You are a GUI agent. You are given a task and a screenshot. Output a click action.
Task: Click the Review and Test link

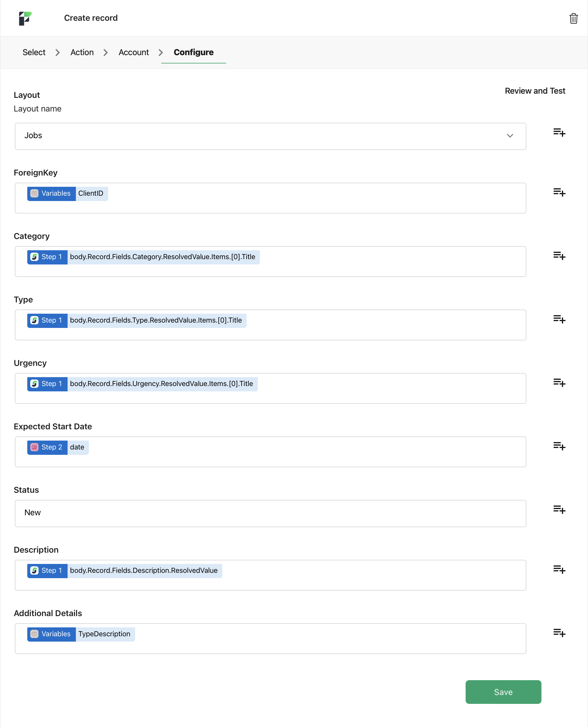(x=535, y=91)
